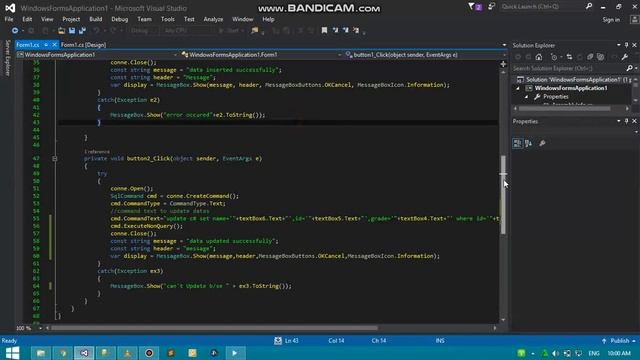Save the current file with disk icon
Viewport: 640px width, 360px height.
pos(72,31)
